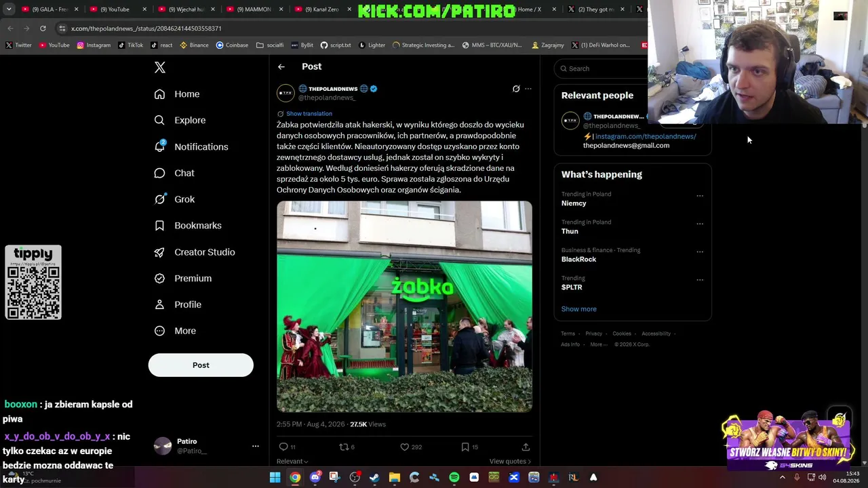Image resolution: width=868 pixels, height=488 pixels.
Task: Open Creator Studio
Action: pyautogui.click(x=195, y=252)
